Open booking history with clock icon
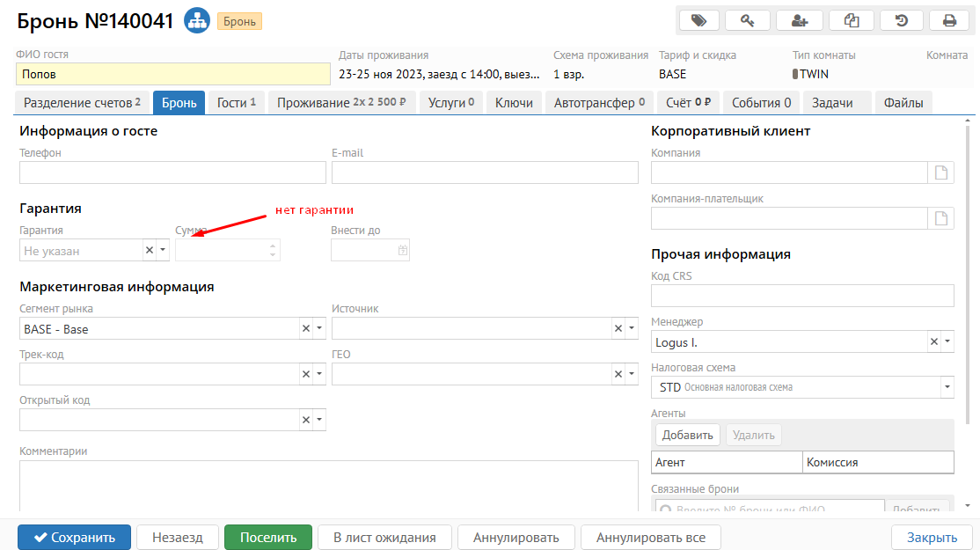This screenshot has width=980, height=550. tap(901, 20)
